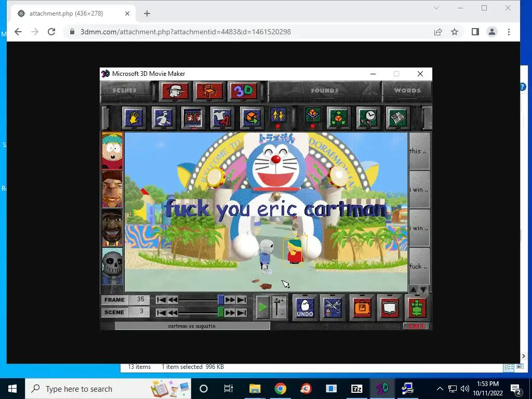Open the props browser chair icon

point(209,91)
